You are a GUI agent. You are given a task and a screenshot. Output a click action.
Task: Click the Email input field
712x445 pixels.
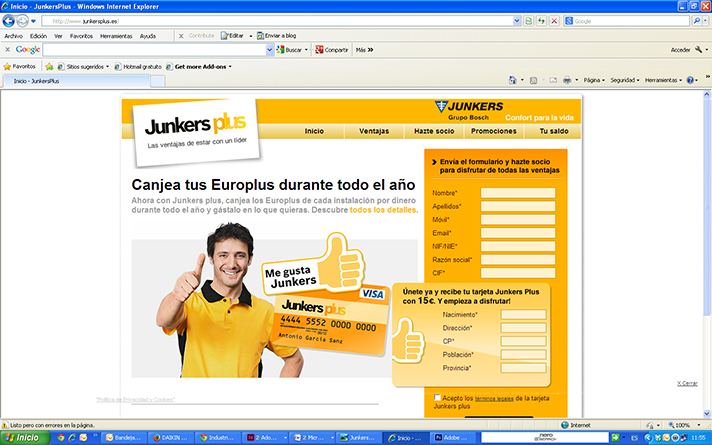pos(518,233)
